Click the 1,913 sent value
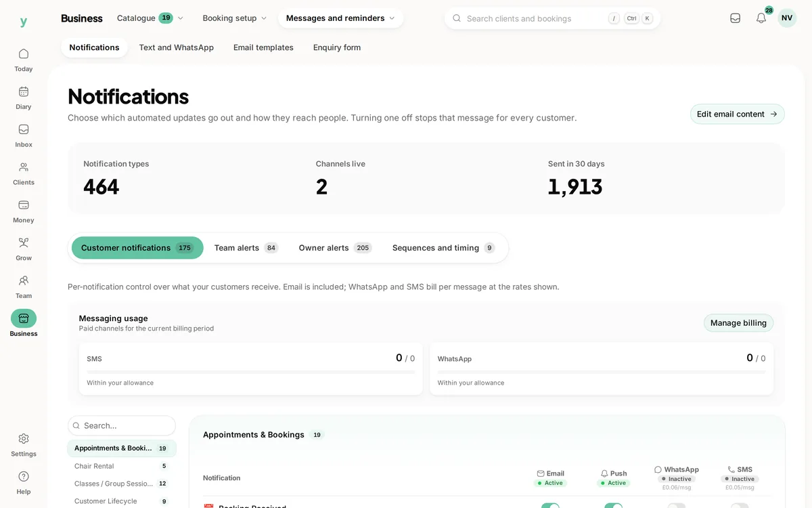 tap(575, 187)
